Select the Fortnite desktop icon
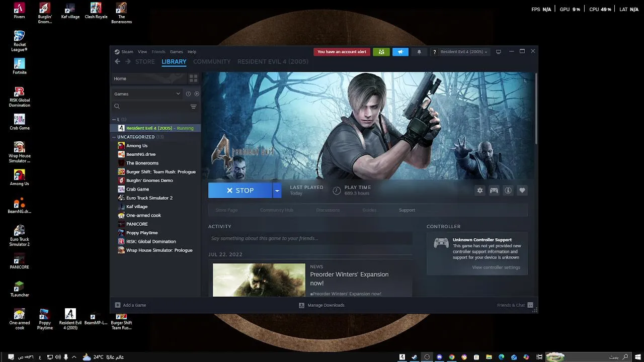Screen dimensions: 644x362 click(x=19, y=66)
